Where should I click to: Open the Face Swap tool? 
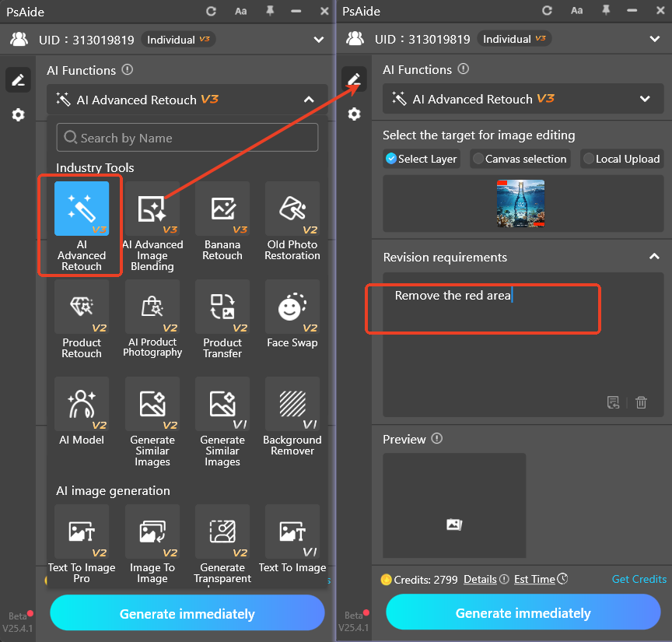click(x=292, y=307)
